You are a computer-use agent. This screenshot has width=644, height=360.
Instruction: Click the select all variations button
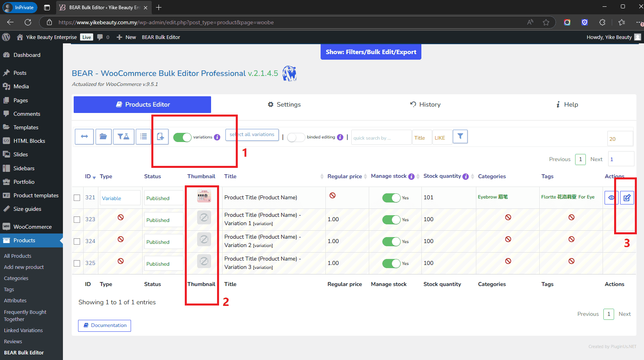tap(252, 135)
